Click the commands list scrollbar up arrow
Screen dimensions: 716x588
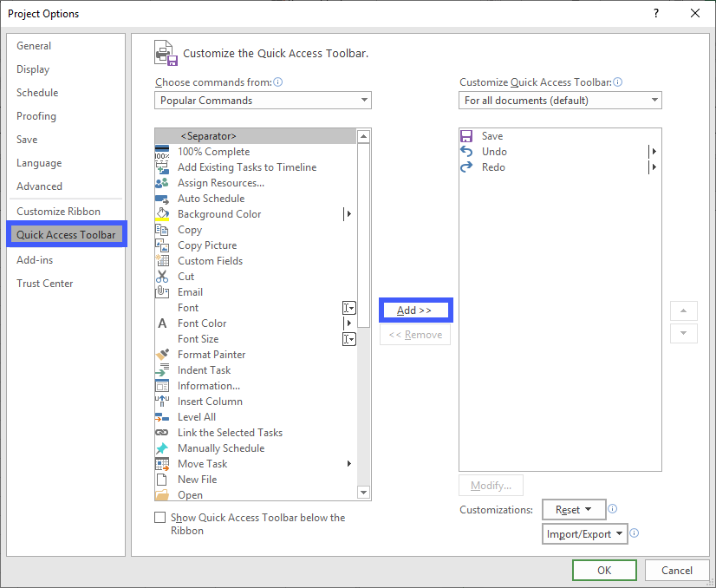[363, 136]
